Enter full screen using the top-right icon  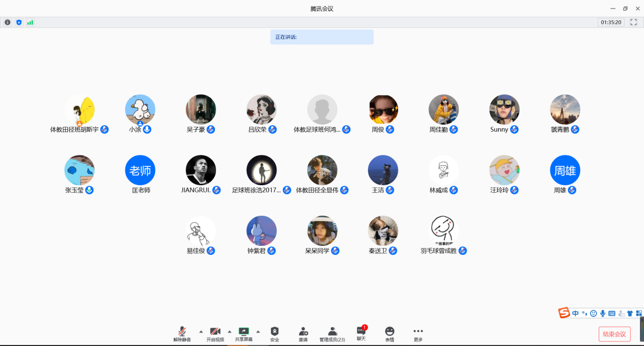pos(634,22)
